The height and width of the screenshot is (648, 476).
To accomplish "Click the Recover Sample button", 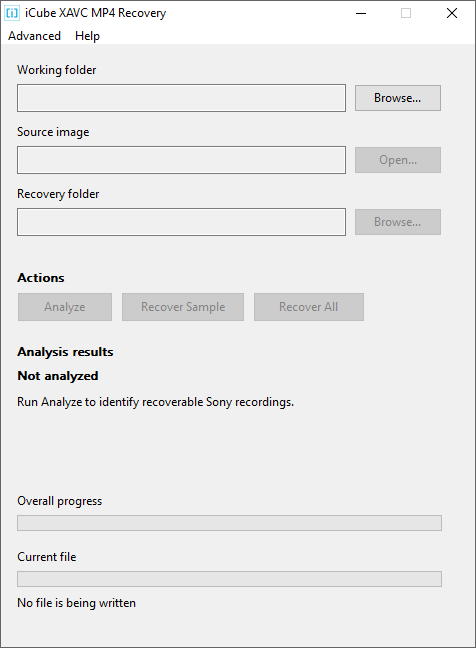I will 183,307.
